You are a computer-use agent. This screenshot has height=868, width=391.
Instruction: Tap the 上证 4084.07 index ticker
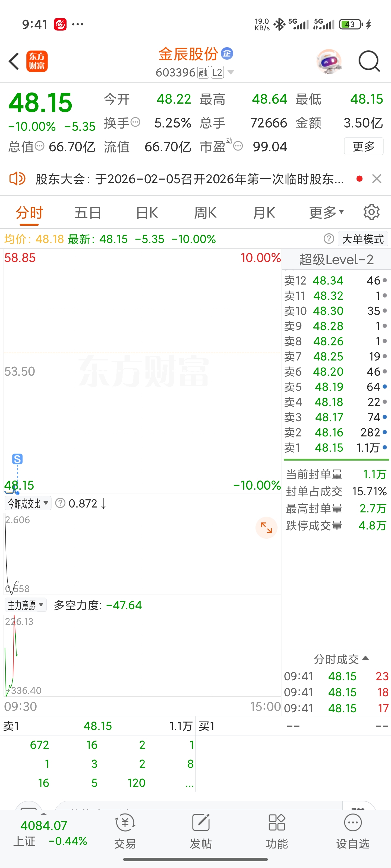[50, 834]
